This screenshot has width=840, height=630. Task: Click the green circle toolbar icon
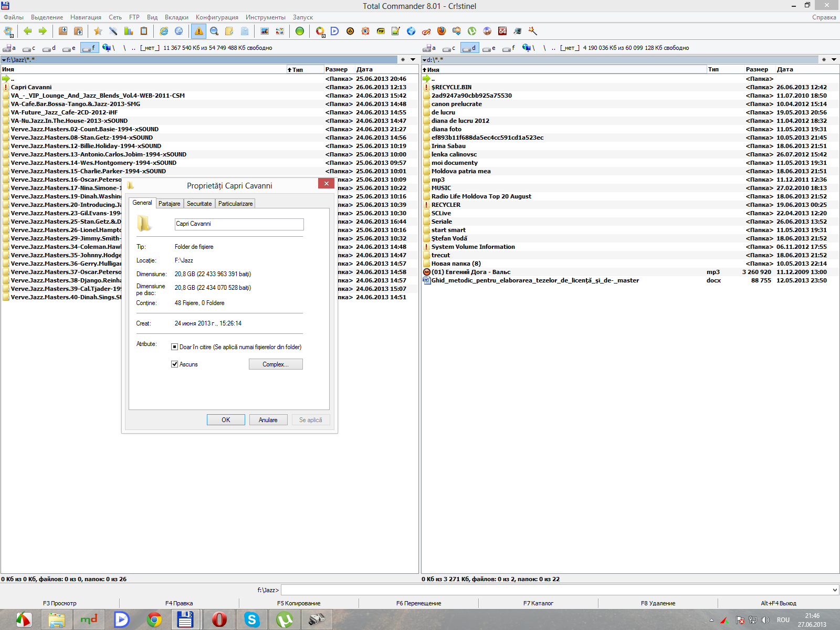[x=299, y=31]
